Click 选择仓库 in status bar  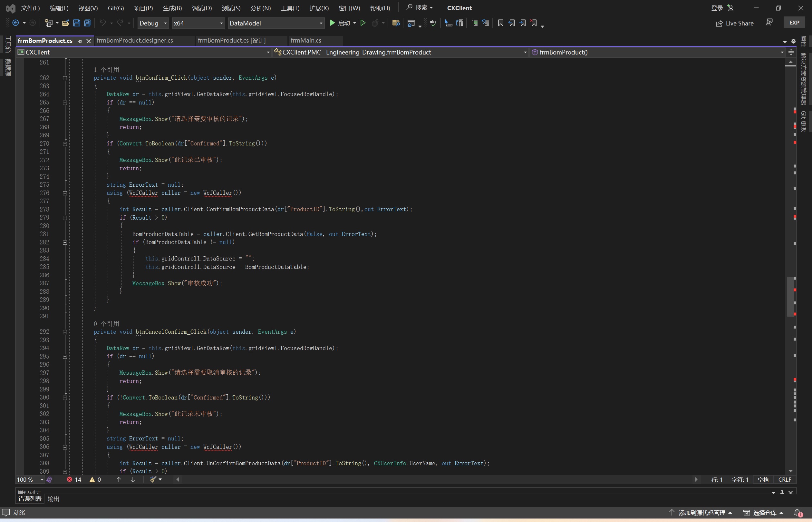tap(763, 513)
